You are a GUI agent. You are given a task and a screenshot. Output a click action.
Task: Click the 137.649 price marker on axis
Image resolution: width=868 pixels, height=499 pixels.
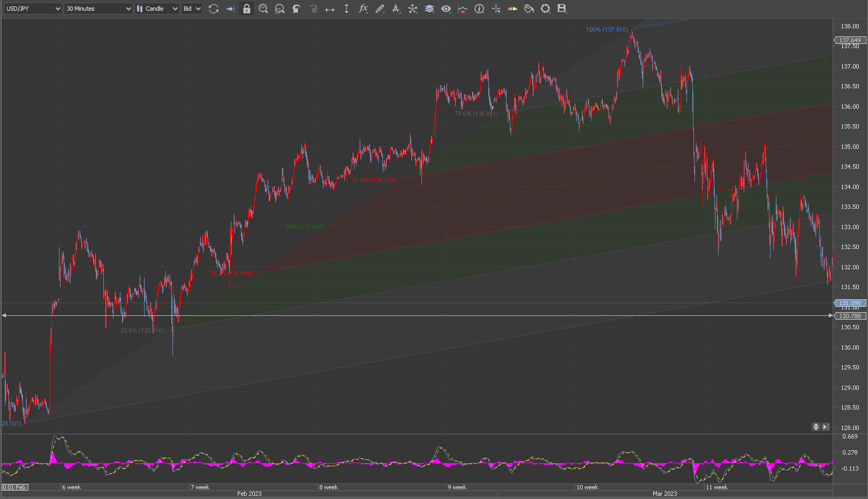point(850,40)
